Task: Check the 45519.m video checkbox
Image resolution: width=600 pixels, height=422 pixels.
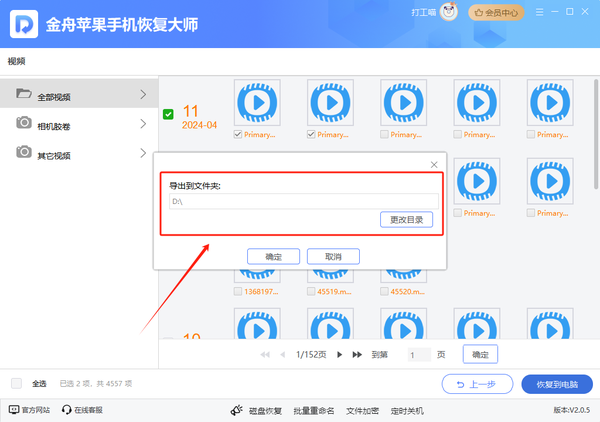Action: coord(311,292)
